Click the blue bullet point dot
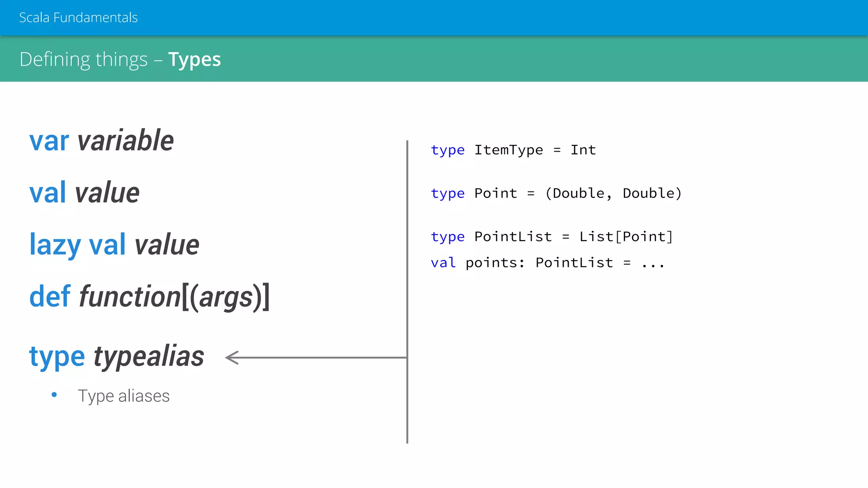 (54, 395)
